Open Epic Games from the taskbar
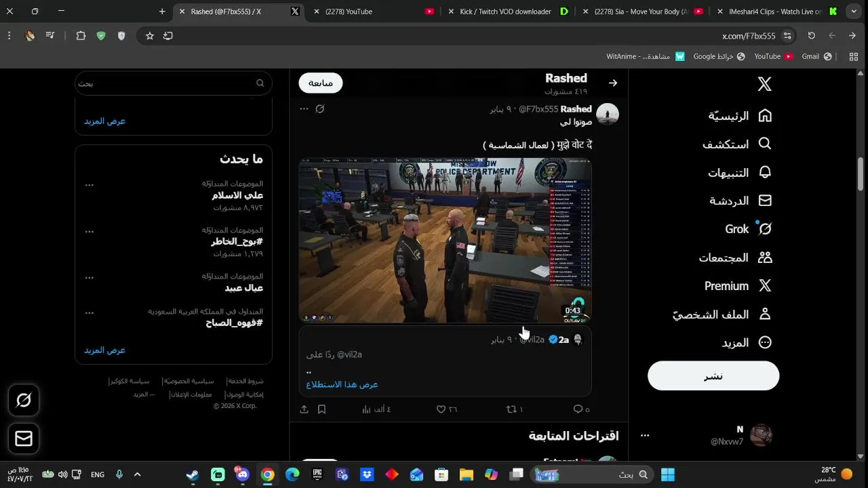 click(x=317, y=474)
